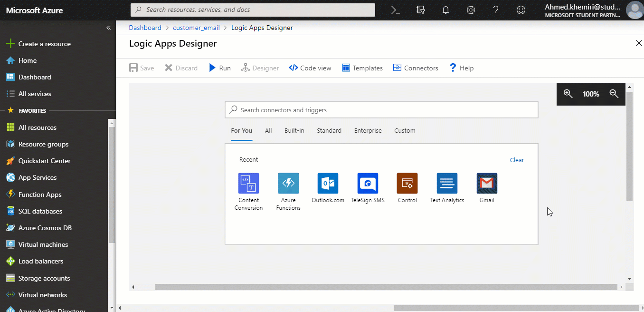Open portal settings gear
This screenshot has height=312, width=644.
[471, 10]
